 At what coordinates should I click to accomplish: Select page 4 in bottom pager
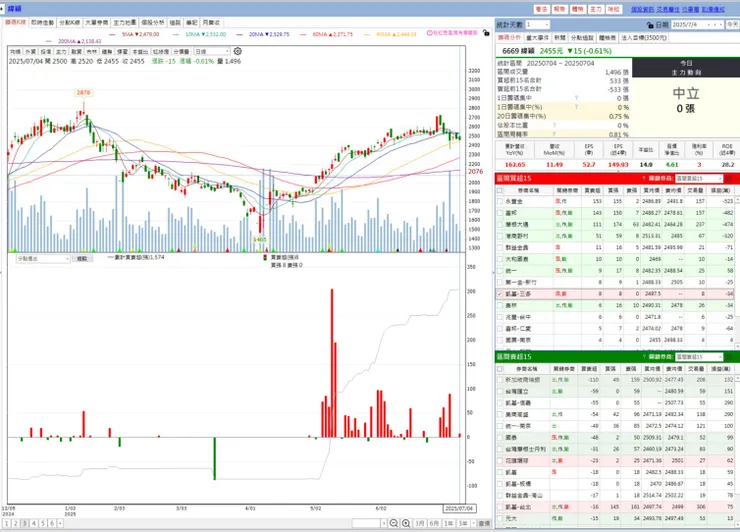coord(34,523)
